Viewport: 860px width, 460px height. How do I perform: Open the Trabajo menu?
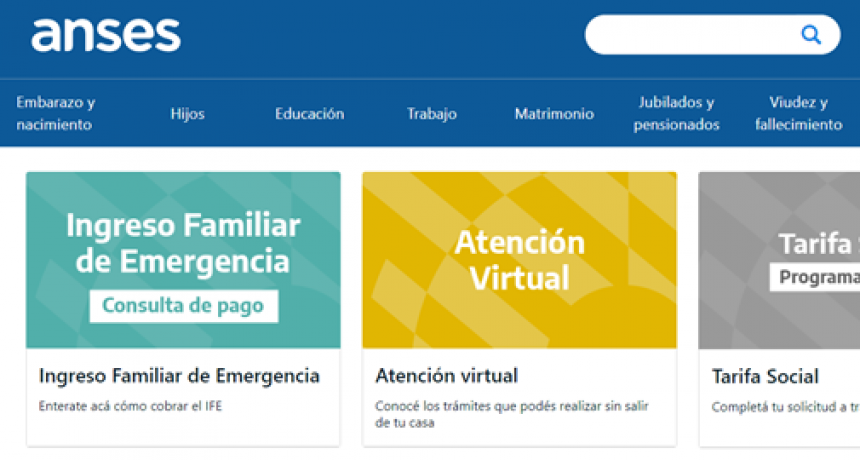(432, 113)
